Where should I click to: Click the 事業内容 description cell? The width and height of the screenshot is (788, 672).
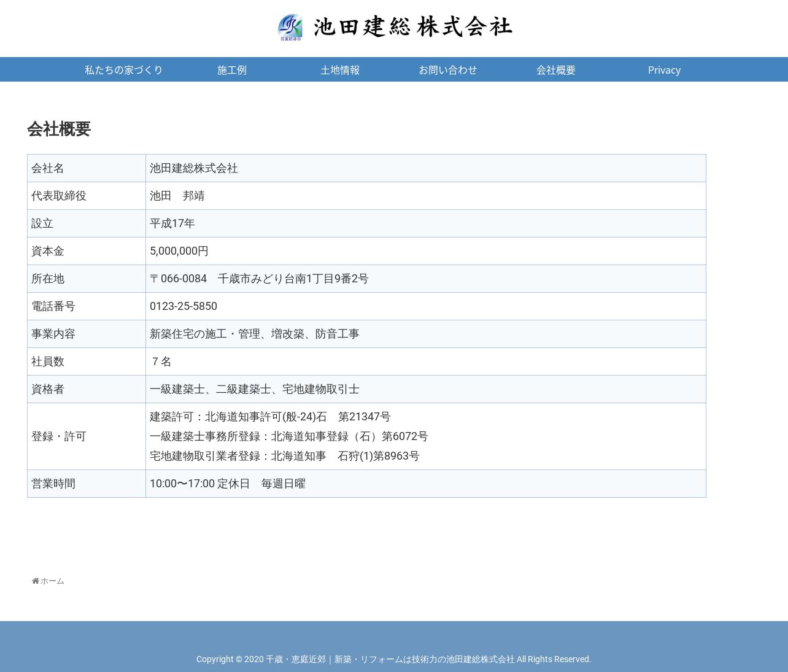[x=425, y=334]
